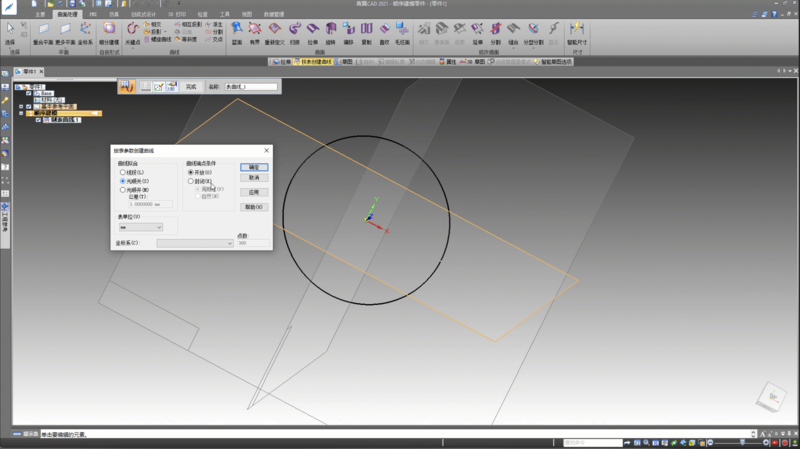Collapse the highlighted ordered modeling tree node
The image size is (800, 449).
[21, 113]
